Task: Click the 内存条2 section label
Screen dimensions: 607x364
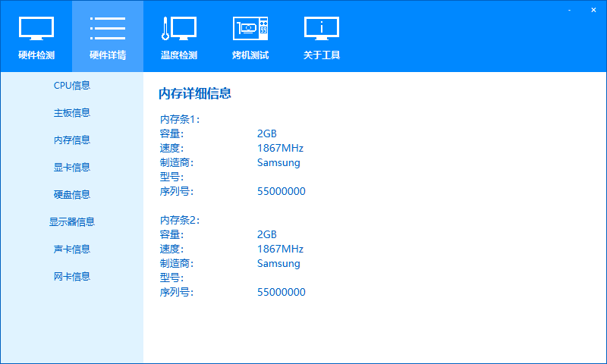Action: 179,220
